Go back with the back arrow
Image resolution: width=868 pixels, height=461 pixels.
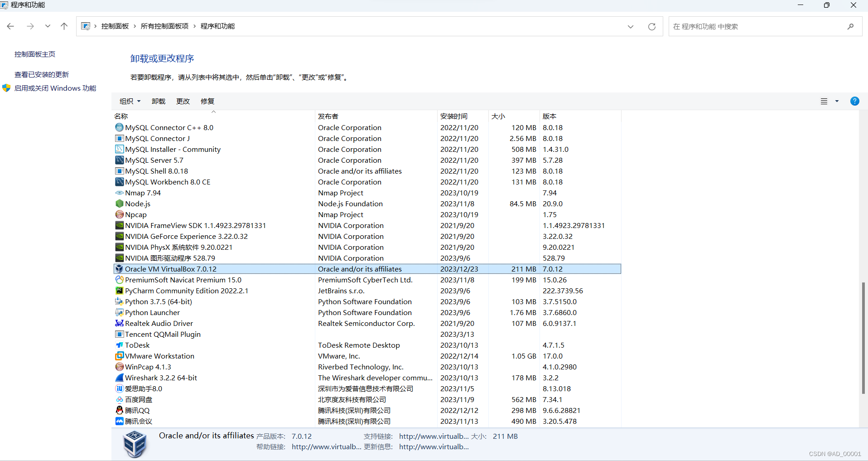(10, 26)
